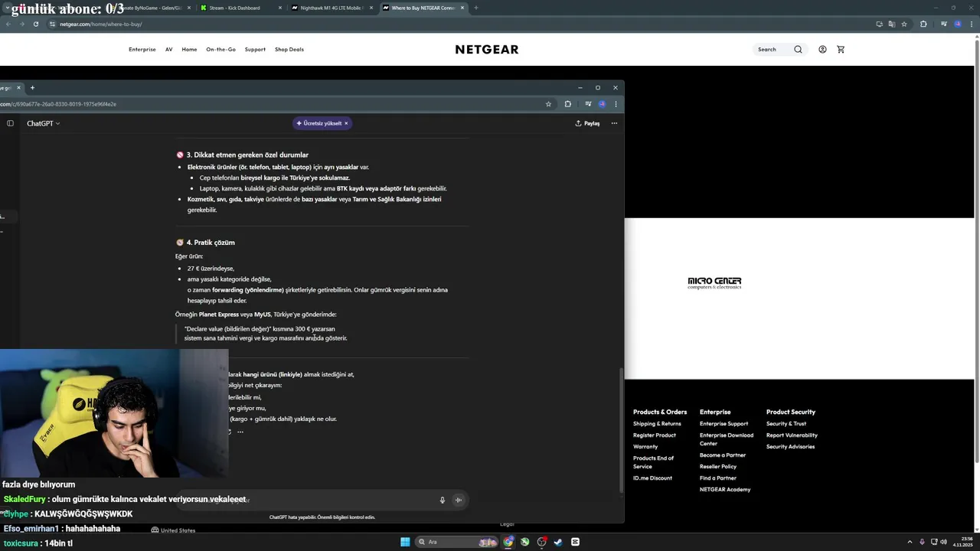Bookmark NETGEAR page with star icon
980x551 pixels.
(x=904, y=24)
